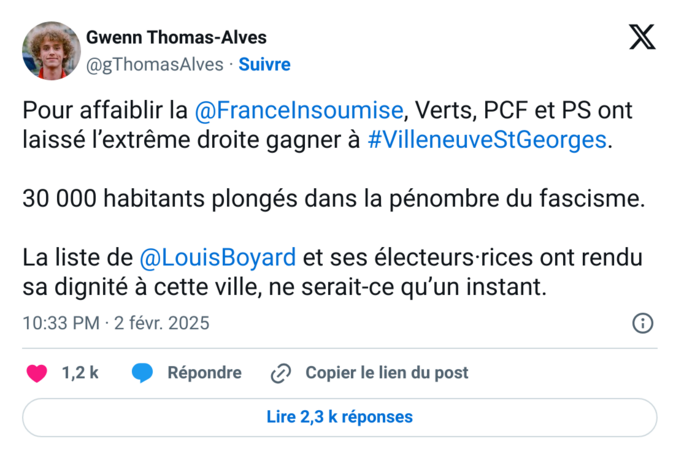
Task: Click the X logo icon
Action: [641, 38]
